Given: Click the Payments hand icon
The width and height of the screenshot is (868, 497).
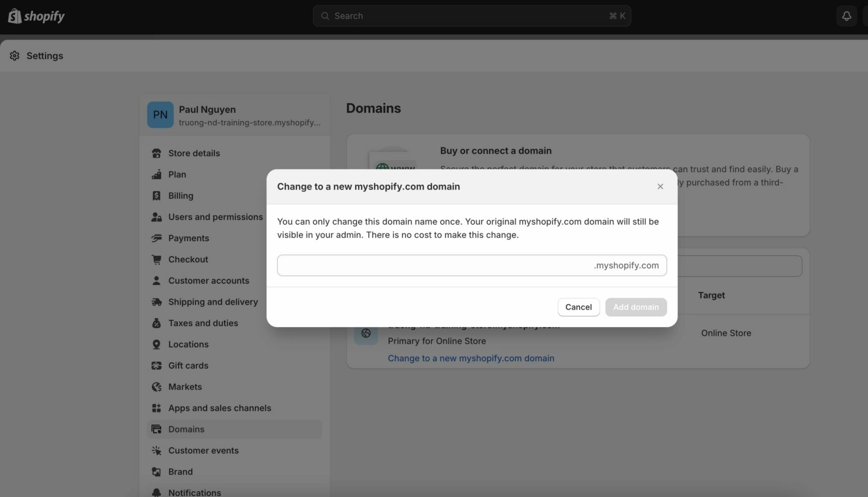Looking at the screenshot, I should [x=156, y=238].
